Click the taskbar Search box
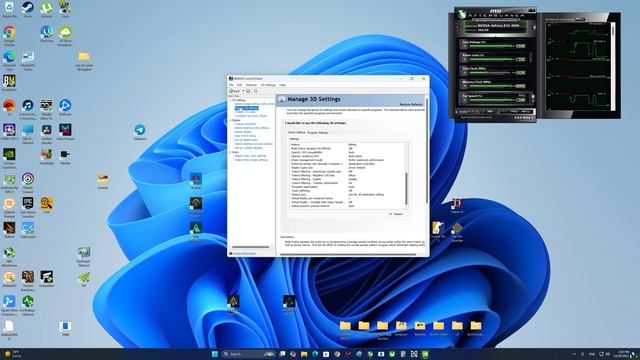640x360 pixels. [248, 354]
